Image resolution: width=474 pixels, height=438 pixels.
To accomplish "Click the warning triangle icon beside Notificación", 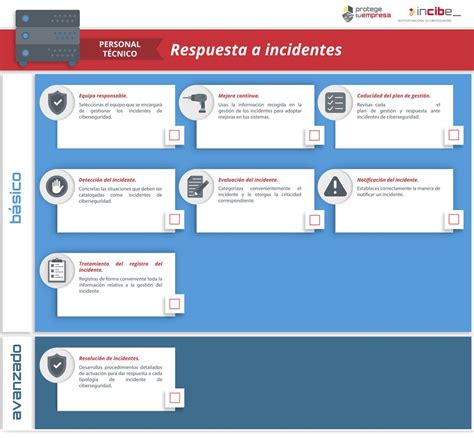I will [x=335, y=187].
